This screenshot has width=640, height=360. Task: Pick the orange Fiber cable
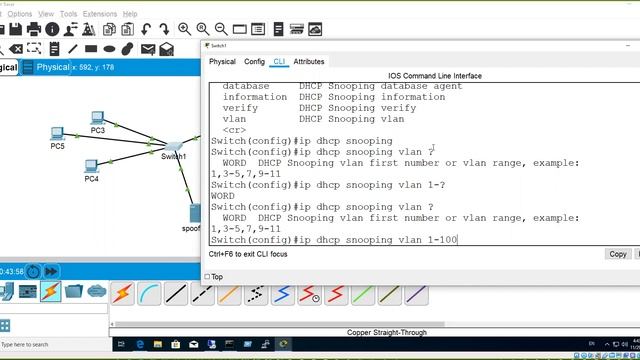click(x=229, y=293)
